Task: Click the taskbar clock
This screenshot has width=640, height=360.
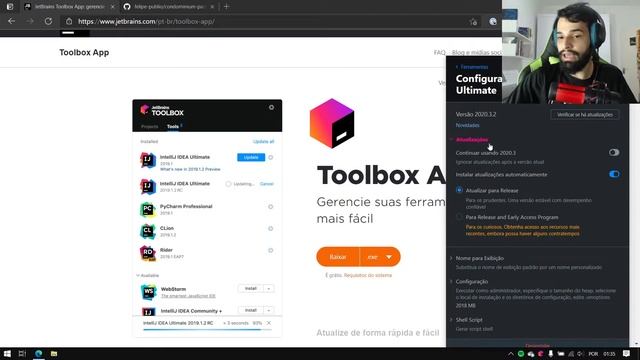Action: click(x=609, y=354)
